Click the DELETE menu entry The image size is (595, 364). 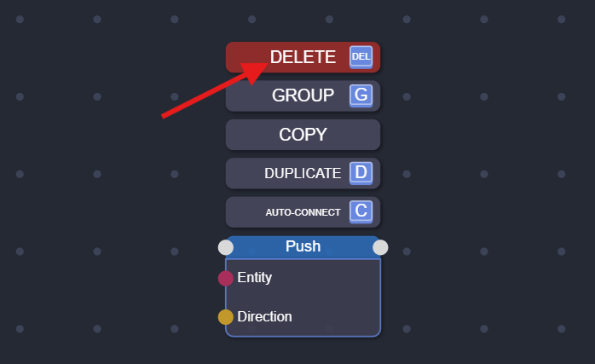click(x=303, y=57)
